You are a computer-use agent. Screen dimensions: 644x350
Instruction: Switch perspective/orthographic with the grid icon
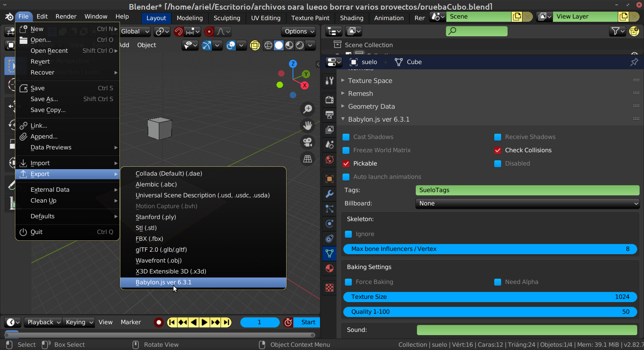(x=308, y=159)
